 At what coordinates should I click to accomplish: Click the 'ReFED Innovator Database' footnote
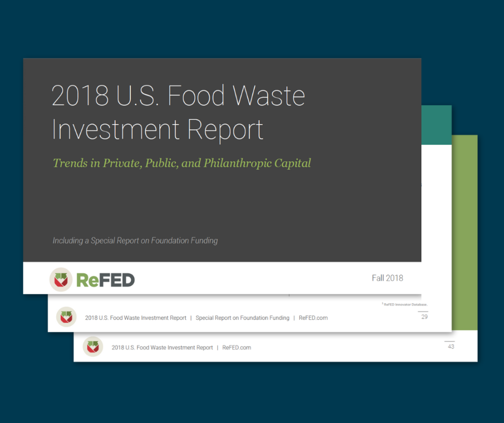(x=405, y=304)
